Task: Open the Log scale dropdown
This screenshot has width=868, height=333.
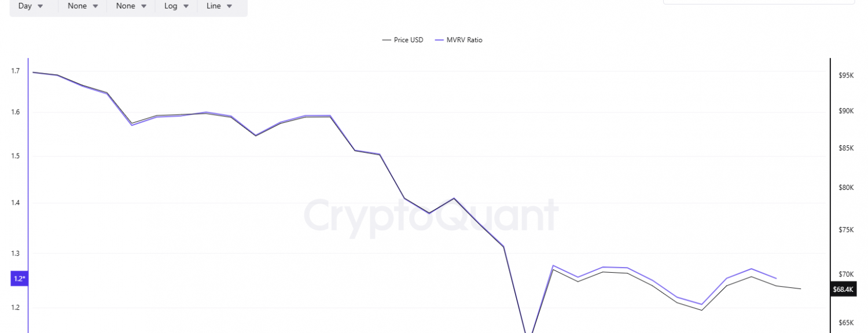Action: click(176, 6)
